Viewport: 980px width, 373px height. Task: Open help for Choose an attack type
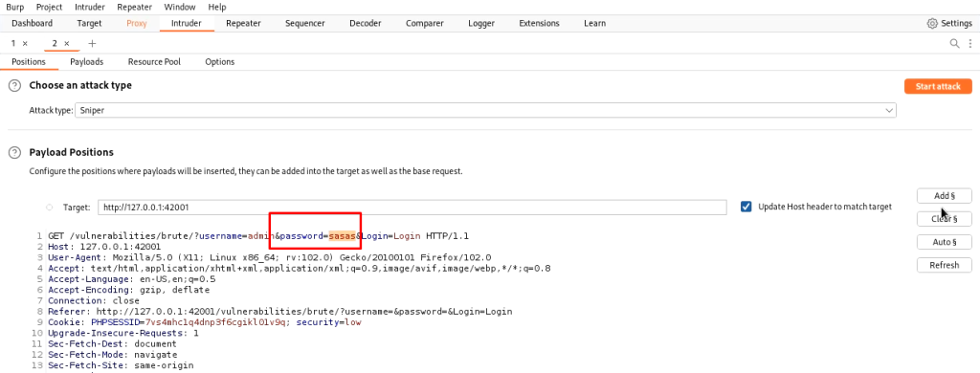click(14, 85)
